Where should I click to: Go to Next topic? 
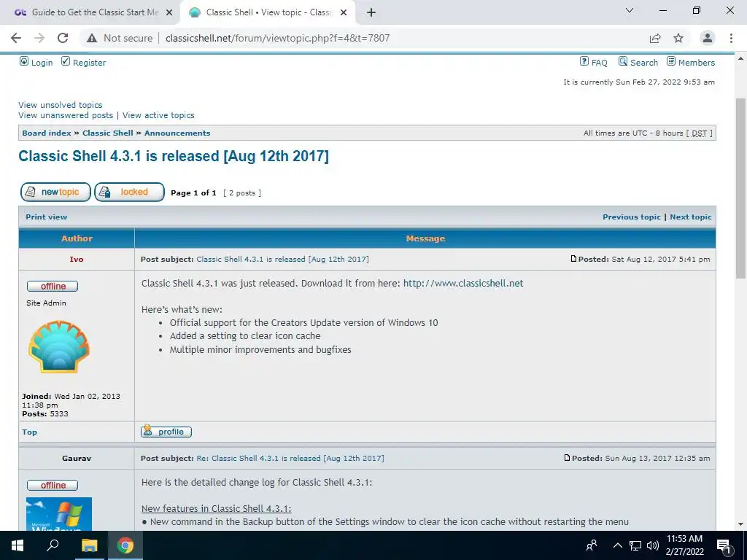point(691,217)
